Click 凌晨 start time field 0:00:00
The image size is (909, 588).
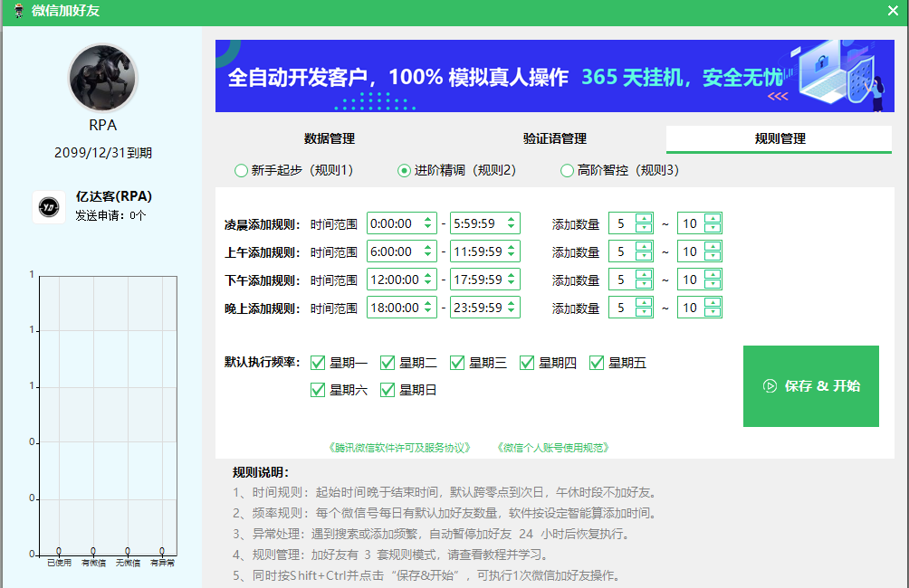pyautogui.click(x=401, y=223)
